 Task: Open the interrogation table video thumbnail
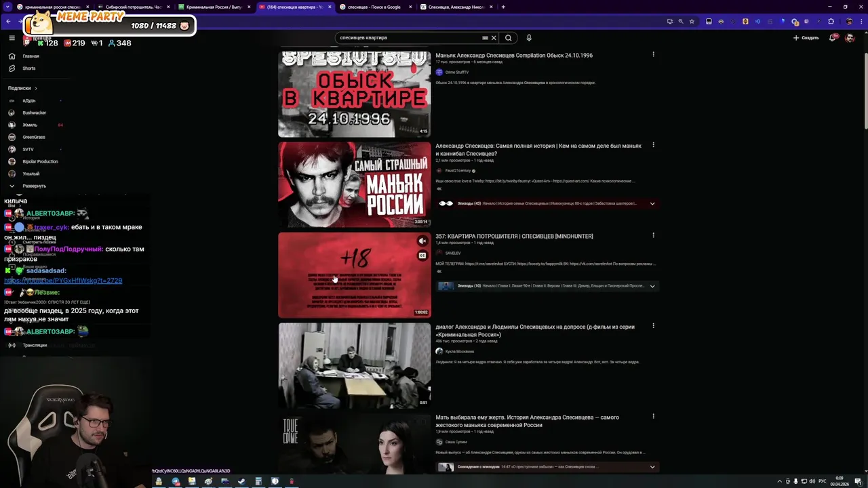[x=354, y=365]
